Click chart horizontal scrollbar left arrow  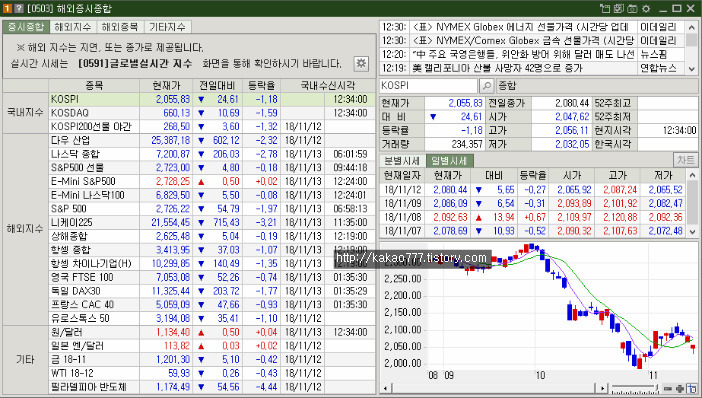385,389
